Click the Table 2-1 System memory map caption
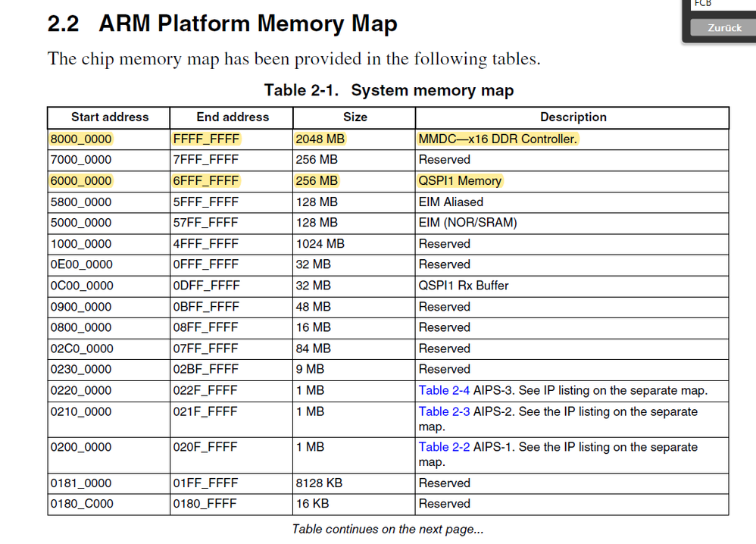 [x=389, y=90]
